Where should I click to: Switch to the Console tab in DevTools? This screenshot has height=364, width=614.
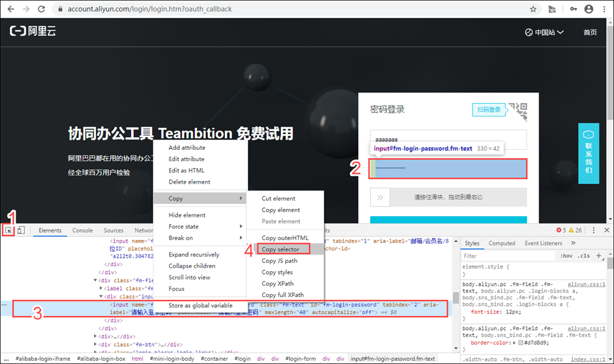(x=83, y=230)
